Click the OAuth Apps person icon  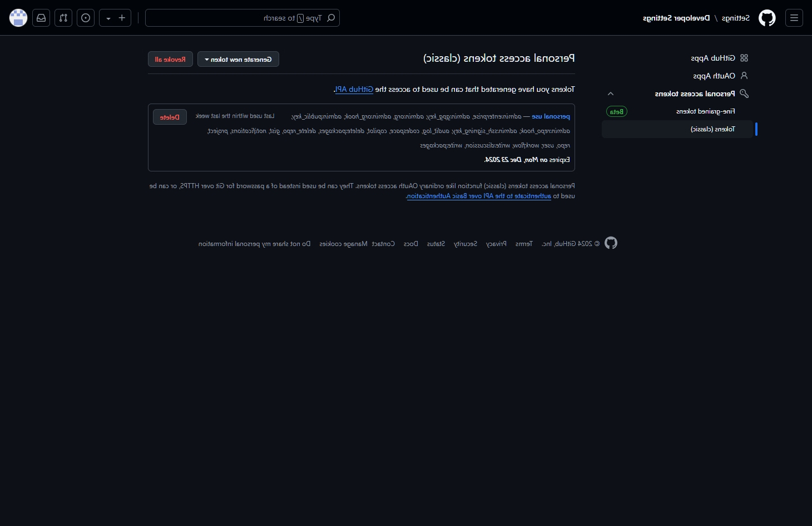(x=744, y=76)
